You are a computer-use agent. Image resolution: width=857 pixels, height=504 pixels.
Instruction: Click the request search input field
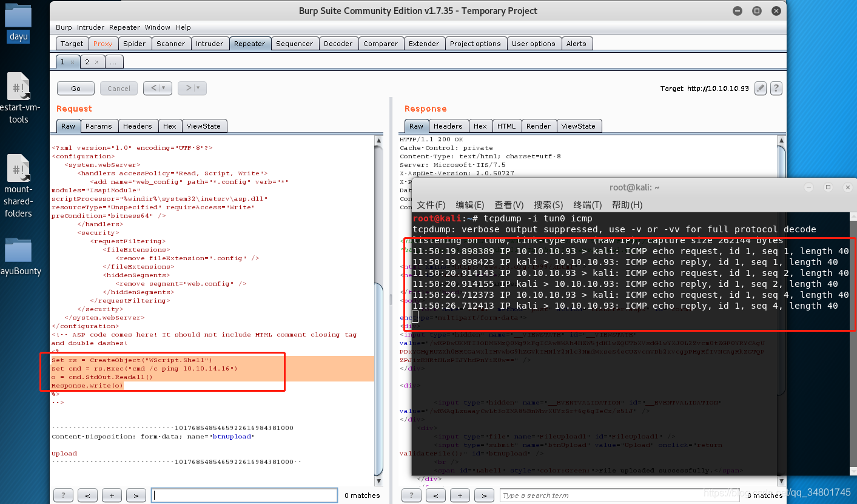tap(244, 496)
